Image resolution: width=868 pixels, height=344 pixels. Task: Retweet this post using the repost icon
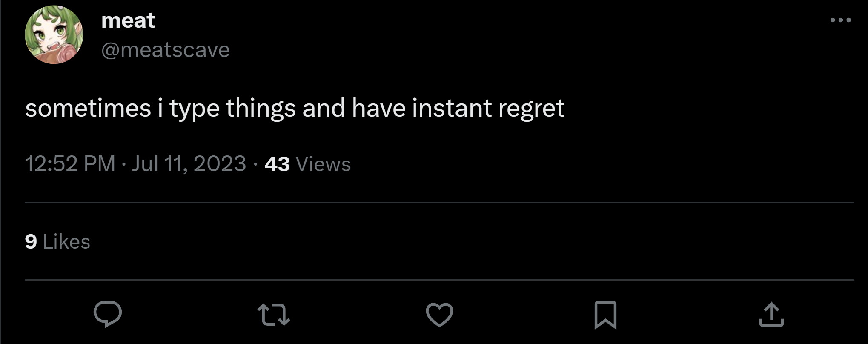point(274,315)
